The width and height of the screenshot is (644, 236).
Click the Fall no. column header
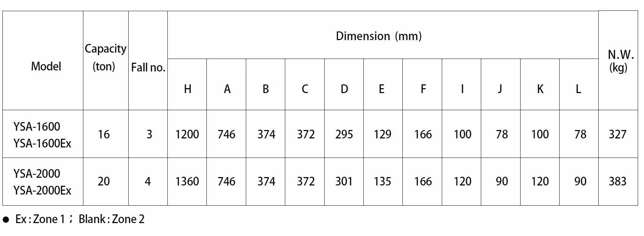148,67
